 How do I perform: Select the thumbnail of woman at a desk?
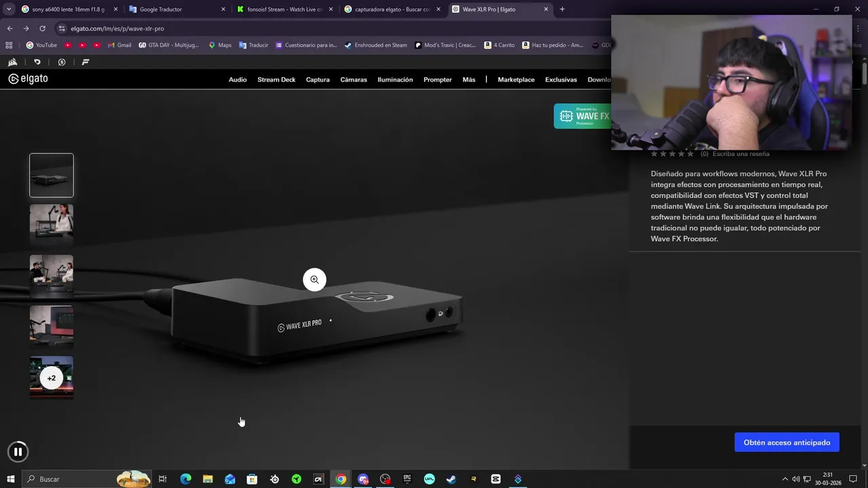click(x=52, y=226)
